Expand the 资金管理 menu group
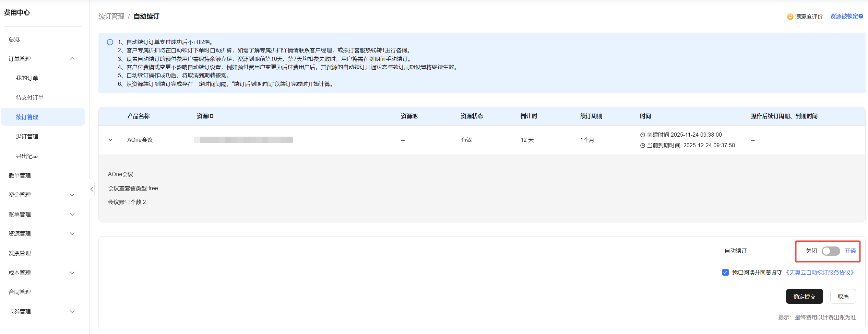This screenshot has width=868, height=334. coord(72,195)
